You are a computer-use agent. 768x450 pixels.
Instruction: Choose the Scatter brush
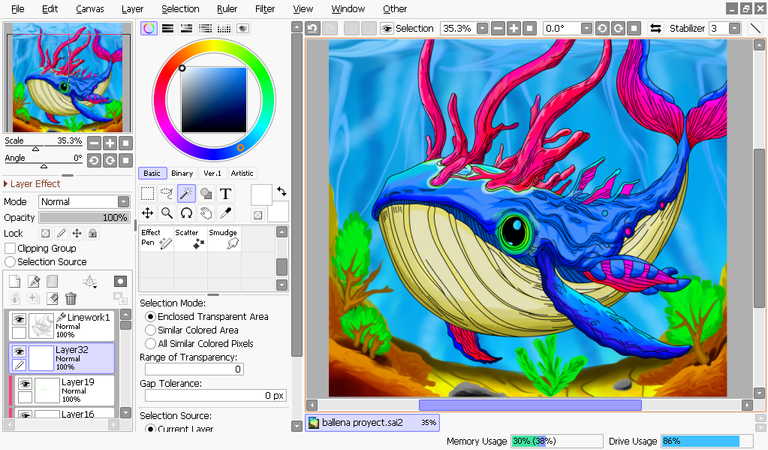pyautogui.click(x=190, y=238)
